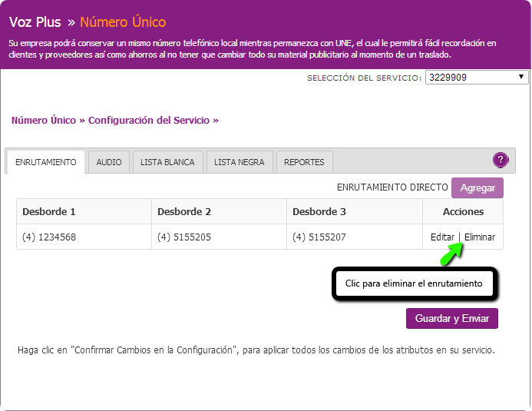
Task: Switch to the AUDIO tab
Action: [109, 162]
